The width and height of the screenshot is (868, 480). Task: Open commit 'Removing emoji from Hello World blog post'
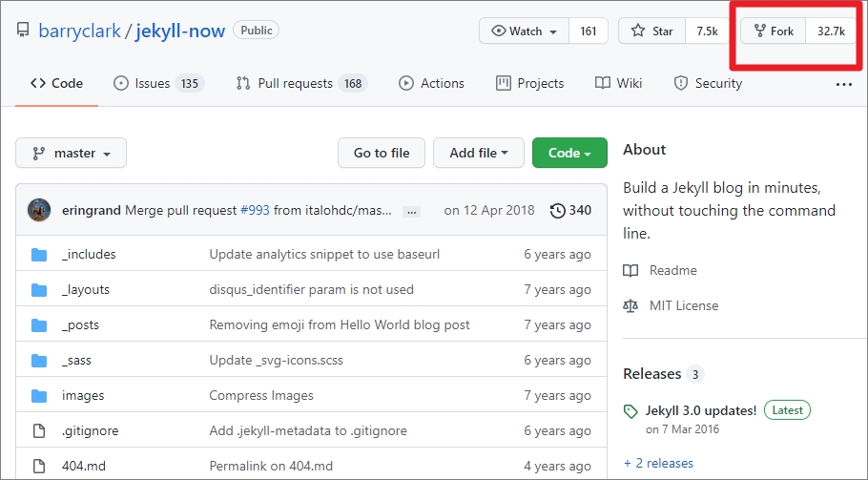tap(340, 325)
